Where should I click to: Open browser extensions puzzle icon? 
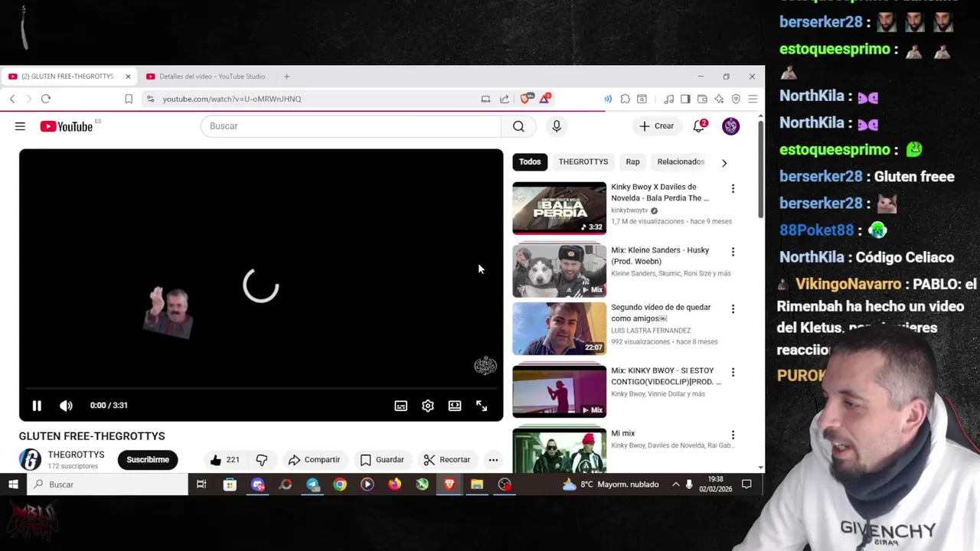click(x=625, y=99)
